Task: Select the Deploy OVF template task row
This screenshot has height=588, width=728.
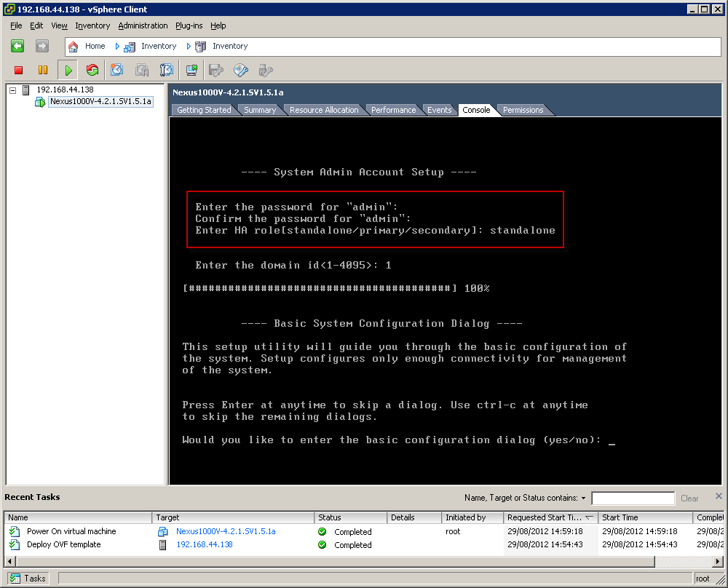Action: (x=364, y=544)
